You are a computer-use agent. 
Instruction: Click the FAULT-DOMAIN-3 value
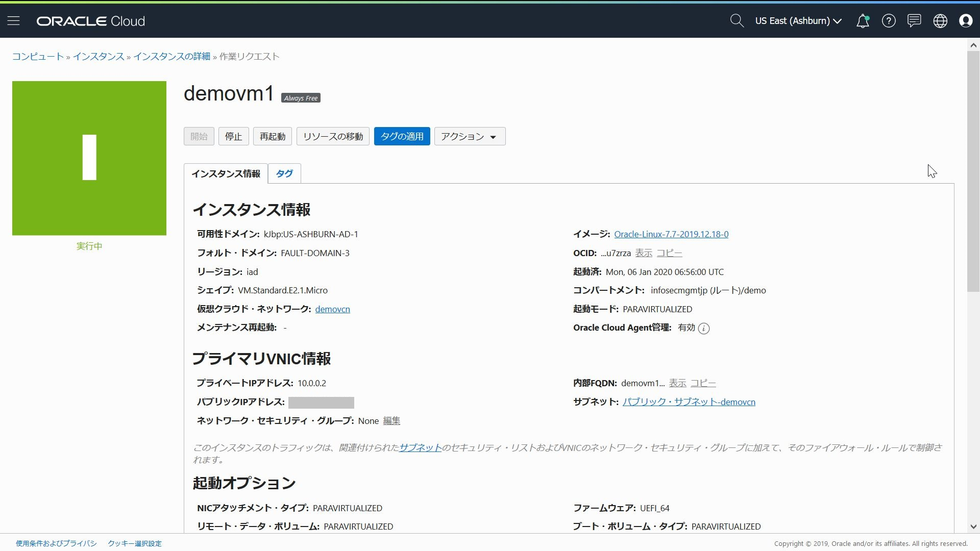315,253
